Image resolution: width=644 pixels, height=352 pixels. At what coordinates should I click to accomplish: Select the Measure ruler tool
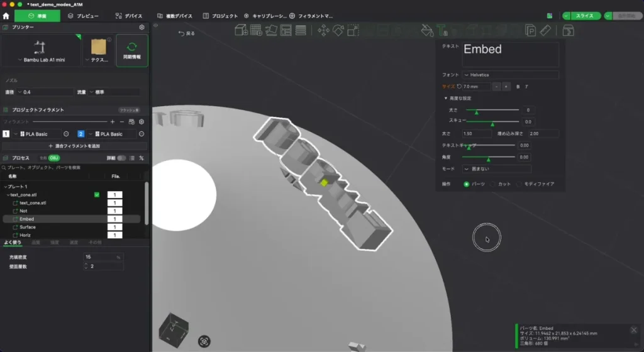(545, 30)
